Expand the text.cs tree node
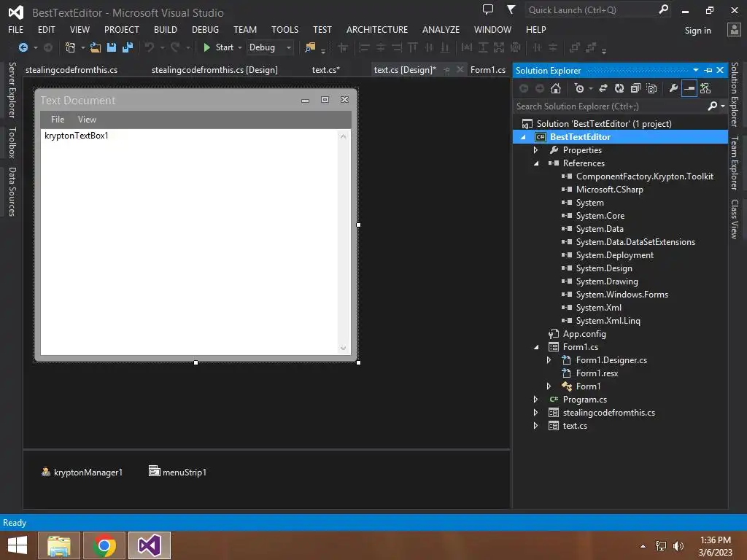 click(536, 426)
